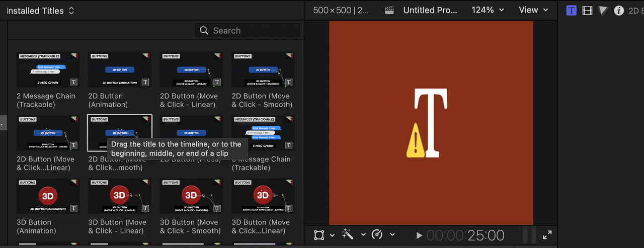644x248 pixels.
Task: Click the Retime speed meter icon
Action: point(377,234)
